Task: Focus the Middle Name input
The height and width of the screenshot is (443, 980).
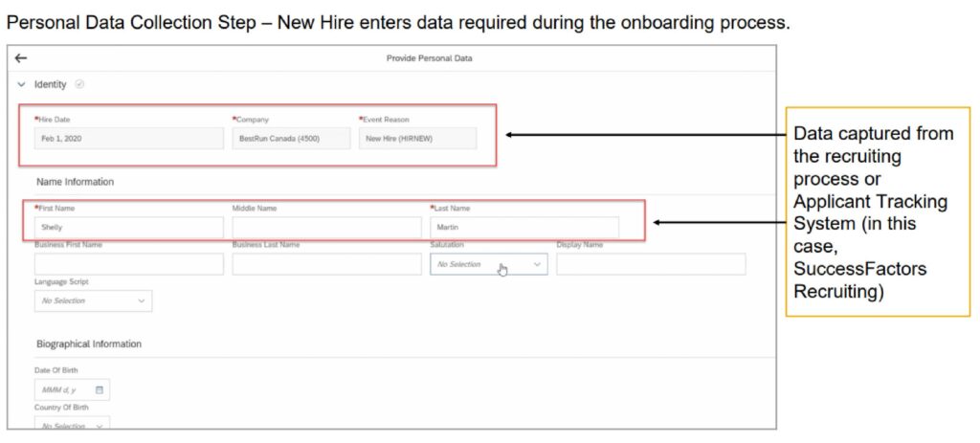Action: pyautogui.click(x=327, y=228)
